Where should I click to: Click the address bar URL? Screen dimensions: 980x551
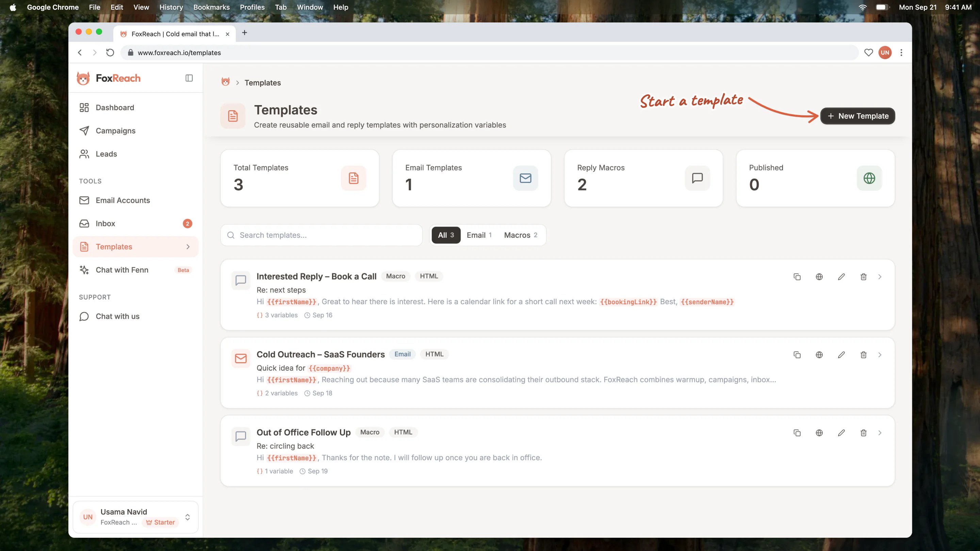(x=179, y=52)
